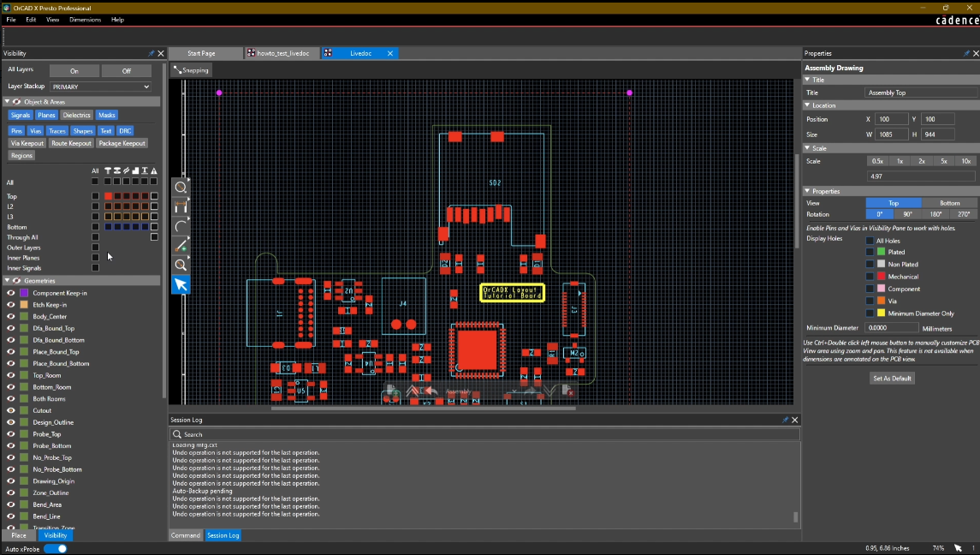The image size is (980, 555).
Task: Select the arc drawing tool icon
Action: point(181,226)
